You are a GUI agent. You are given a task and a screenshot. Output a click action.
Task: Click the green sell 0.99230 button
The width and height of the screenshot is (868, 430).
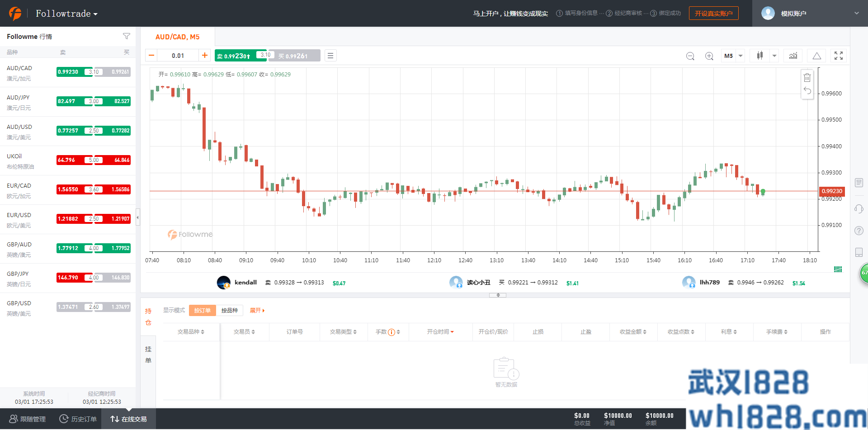coord(240,56)
